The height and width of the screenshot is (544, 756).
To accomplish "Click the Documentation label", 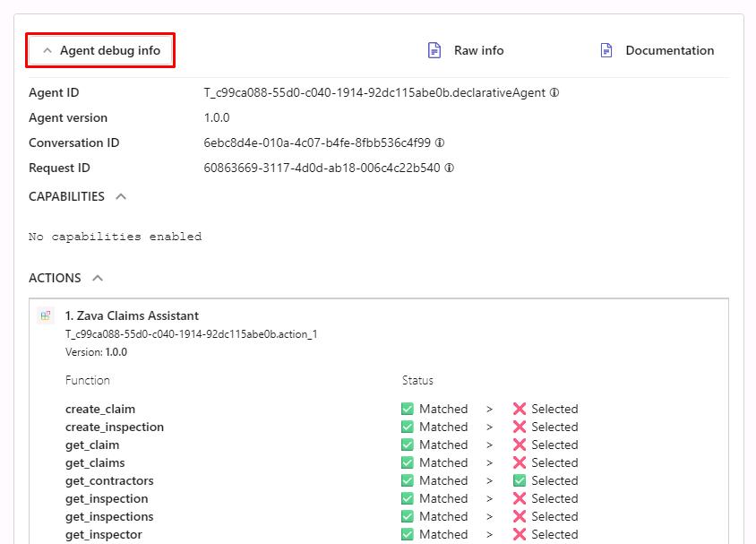I will point(670,50).
